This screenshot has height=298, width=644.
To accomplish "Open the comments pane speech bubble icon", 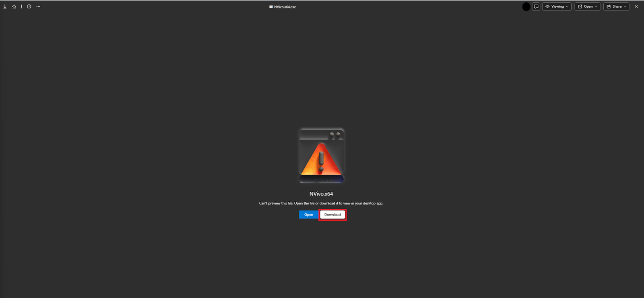I will [x=536, y=7].
